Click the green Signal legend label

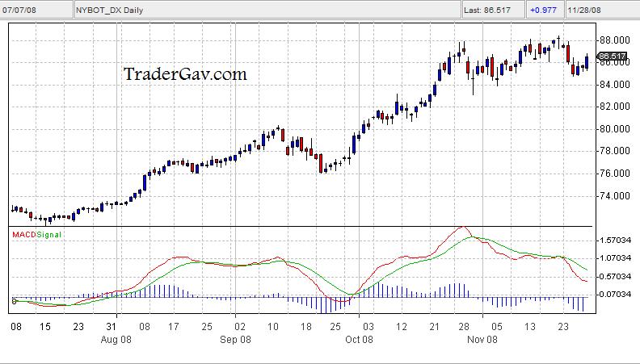click(x=49, y=235)
